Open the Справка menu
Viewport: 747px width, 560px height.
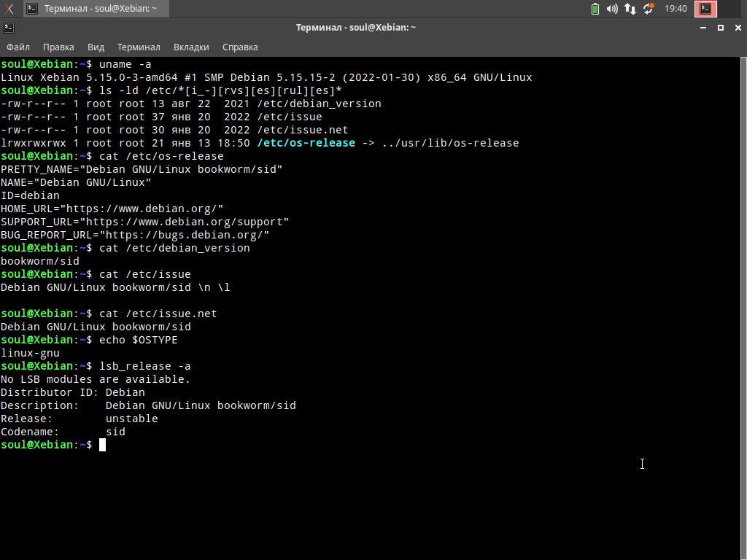(240, 47)
